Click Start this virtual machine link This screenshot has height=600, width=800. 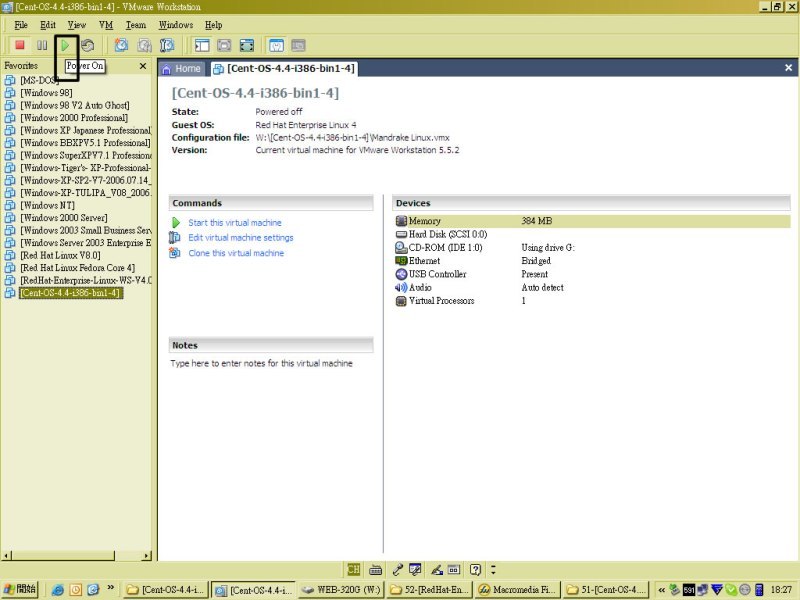pyautogui.click(x=235, y=223)
